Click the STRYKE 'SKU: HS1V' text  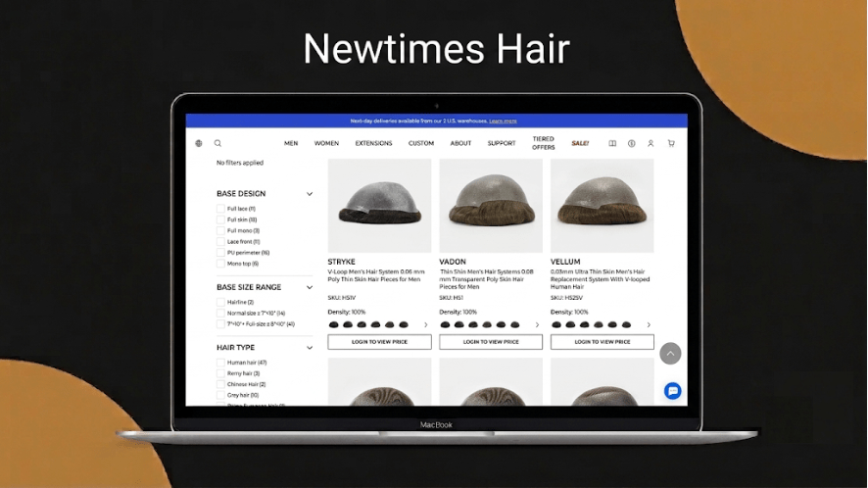tap(342, 298)
